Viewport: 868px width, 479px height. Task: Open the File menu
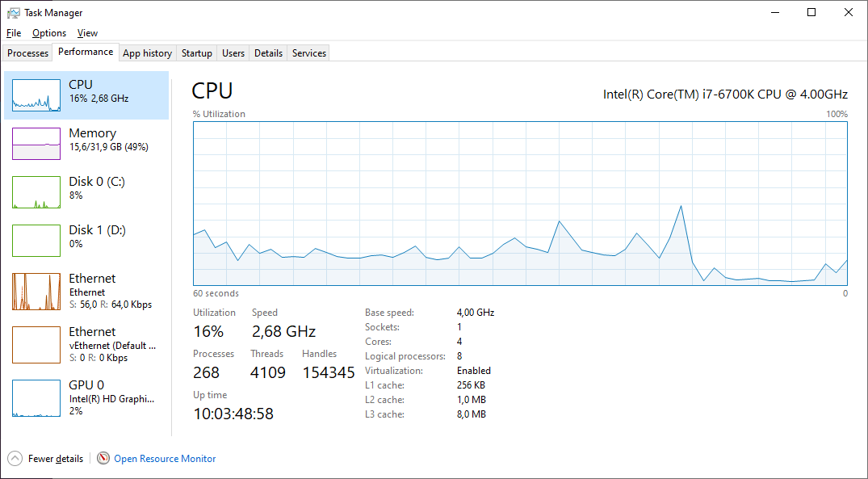(13, 33)
